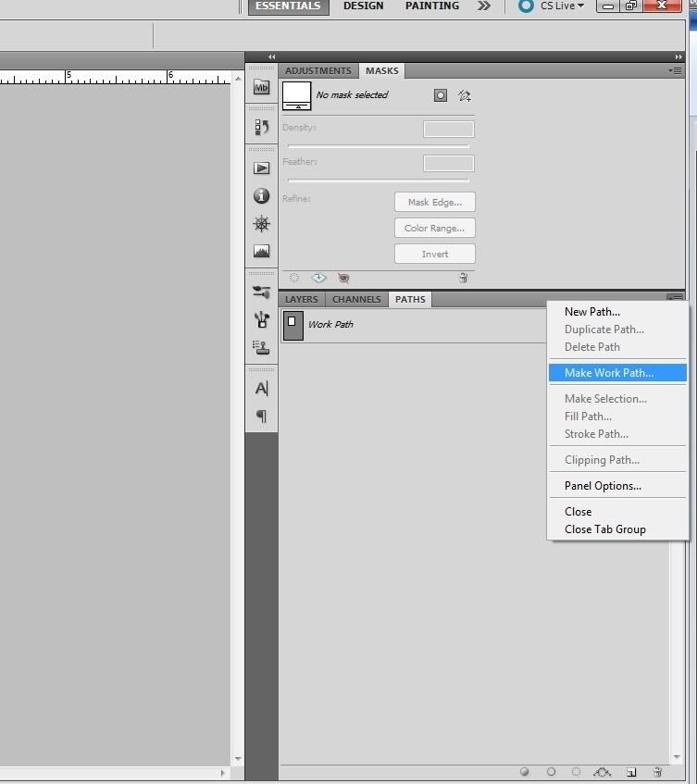Switch to the Layers tab
The width and height of the screenshot is (697, 784).
tap(302, 299)
